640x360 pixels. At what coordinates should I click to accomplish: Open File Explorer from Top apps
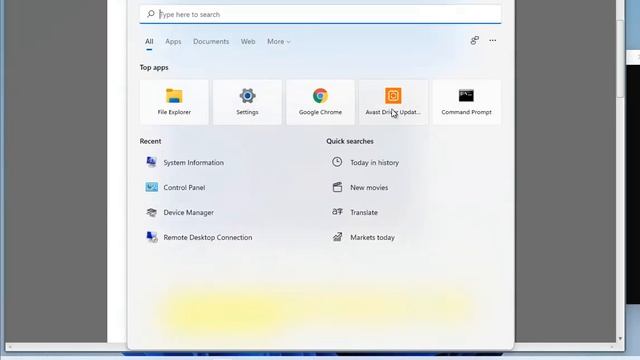point(174,102)
